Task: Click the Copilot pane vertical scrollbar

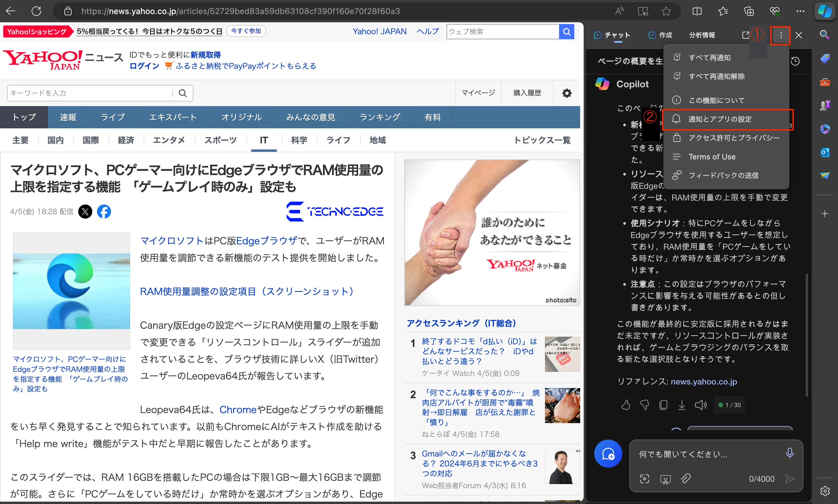Action: (807, 335)
